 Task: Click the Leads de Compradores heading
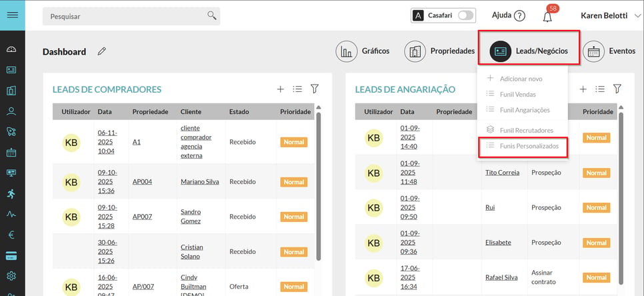click(107, 89)
